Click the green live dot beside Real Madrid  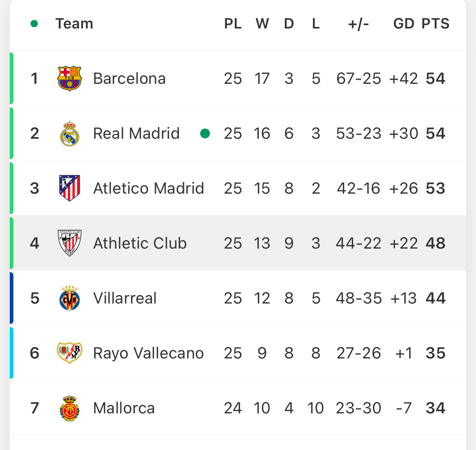205,133
